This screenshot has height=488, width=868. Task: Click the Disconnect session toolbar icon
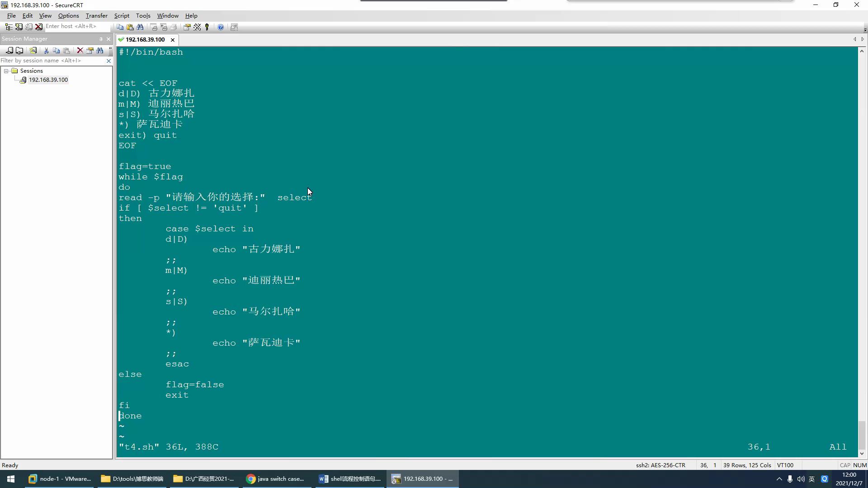point(39,27)
